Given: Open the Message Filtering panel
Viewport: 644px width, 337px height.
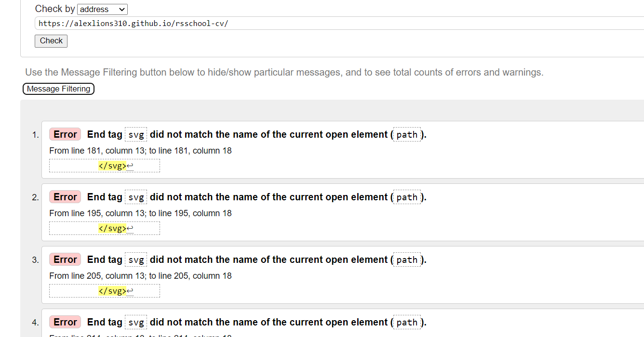Looking at the screenshot, I should click(58, 89).
